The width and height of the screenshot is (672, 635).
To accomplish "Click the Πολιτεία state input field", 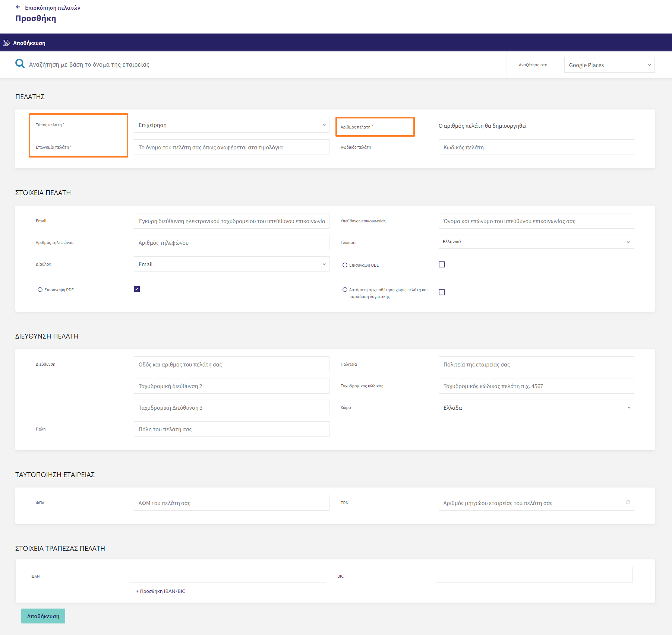I will 536,364.
